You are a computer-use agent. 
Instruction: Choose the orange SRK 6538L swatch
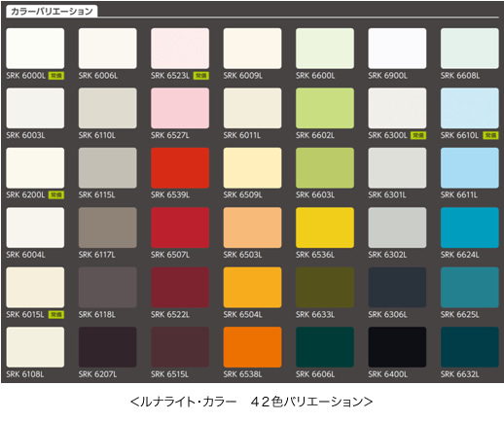tap(252, 347)
